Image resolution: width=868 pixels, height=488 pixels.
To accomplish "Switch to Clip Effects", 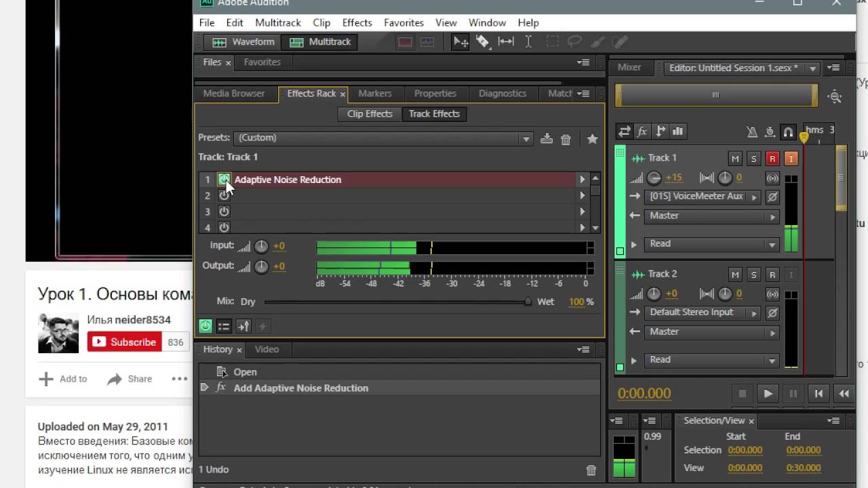I will coord(370,114).
